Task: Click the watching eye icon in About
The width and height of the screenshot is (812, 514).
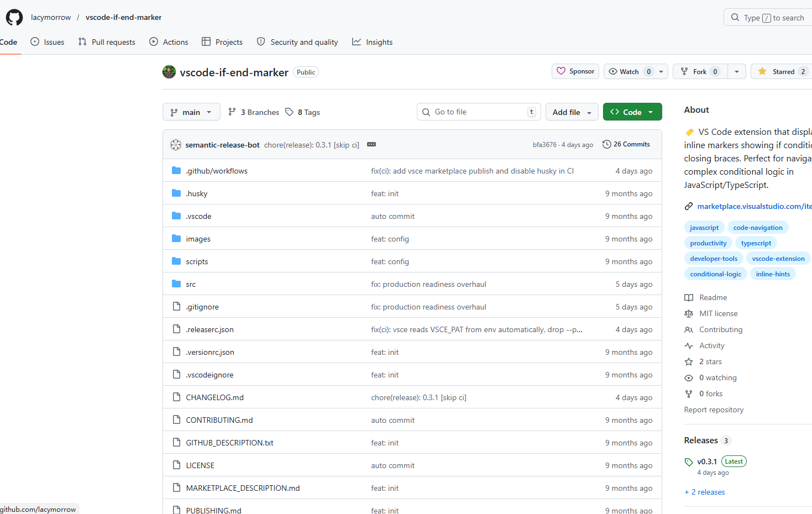Action: coord(689,378)
